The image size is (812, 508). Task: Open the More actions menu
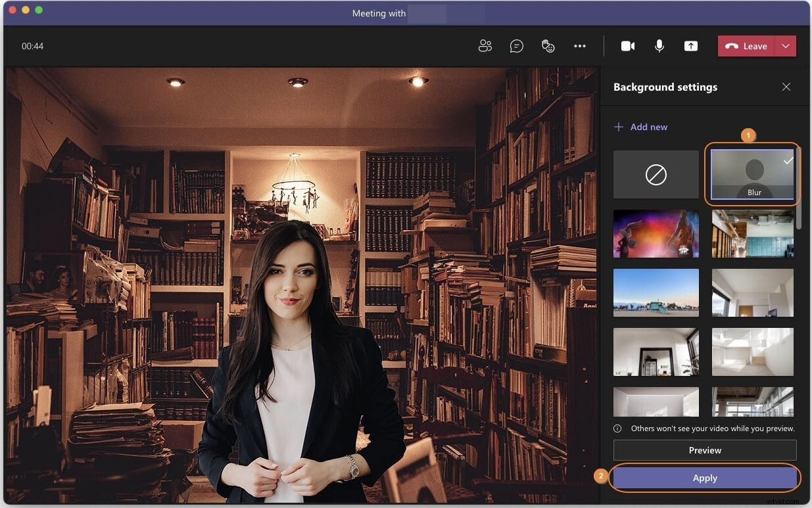point(580,46)
